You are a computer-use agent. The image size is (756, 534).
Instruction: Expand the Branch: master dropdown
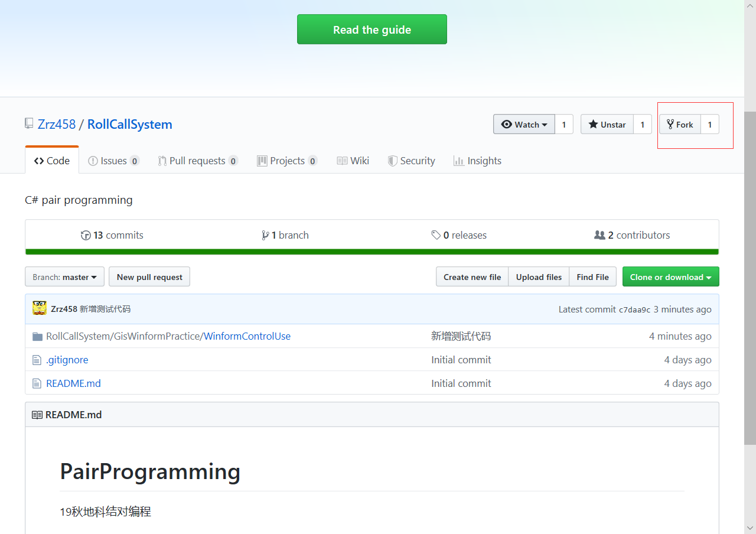click(64, 277)
